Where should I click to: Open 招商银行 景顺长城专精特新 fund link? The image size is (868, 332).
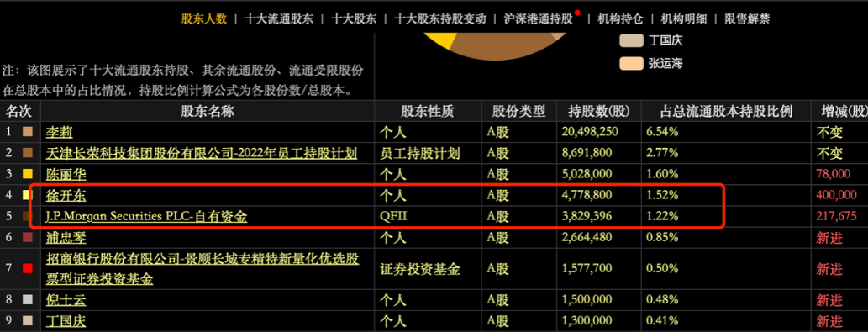[x=203, y=269]
